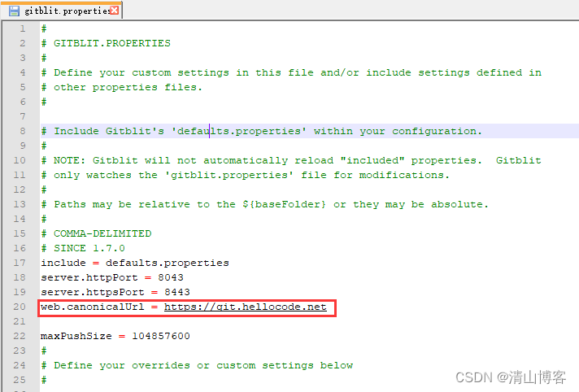This screenshot has width=579, height=392.
Task: Close the gitblit.properties tab
Action: tap(114, 11)
